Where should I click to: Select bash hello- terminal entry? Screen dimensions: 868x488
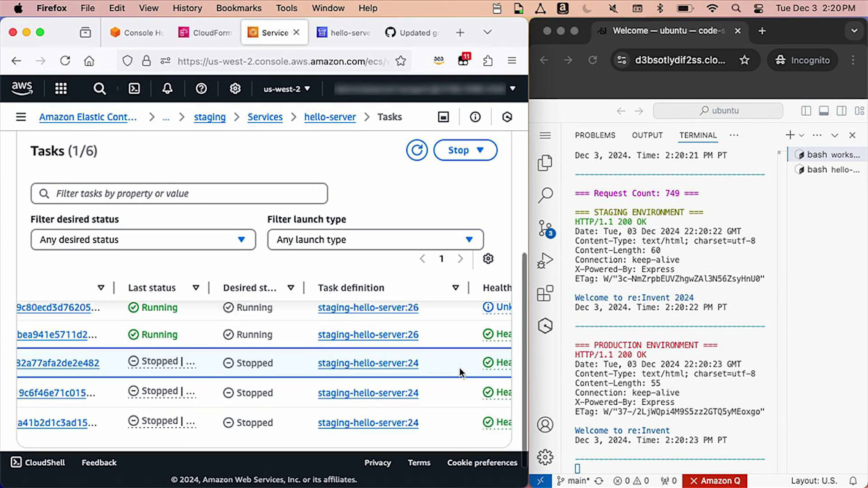pyautogui.click(x=827, y=170)
